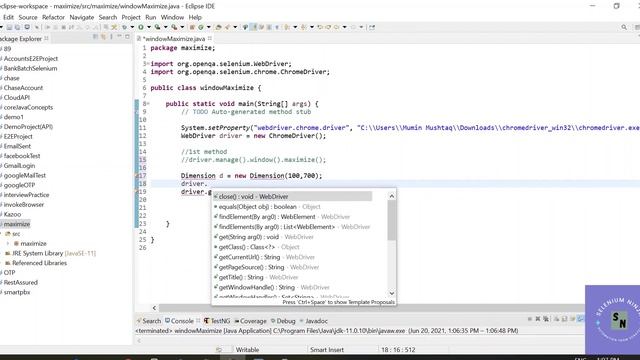This screenshot has width=640, height=360.
Task: Toggle the highlighted editor toolbar button
Action: coord(254,27)
